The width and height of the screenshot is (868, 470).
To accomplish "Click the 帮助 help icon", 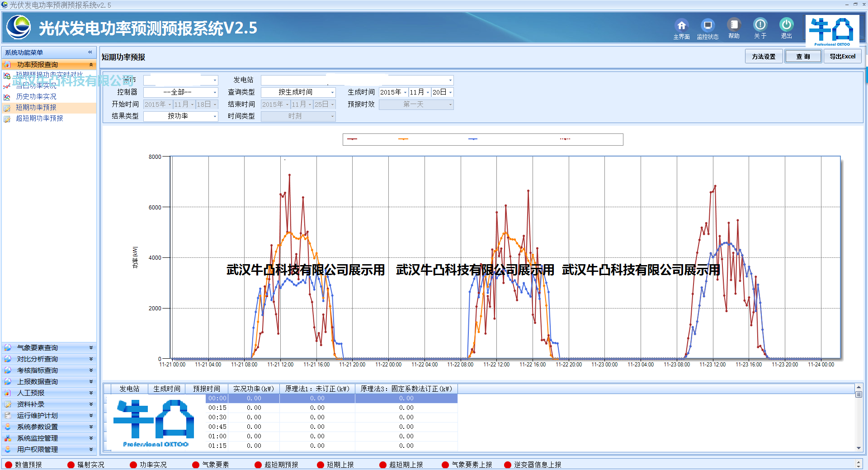I will coord(734,25).
